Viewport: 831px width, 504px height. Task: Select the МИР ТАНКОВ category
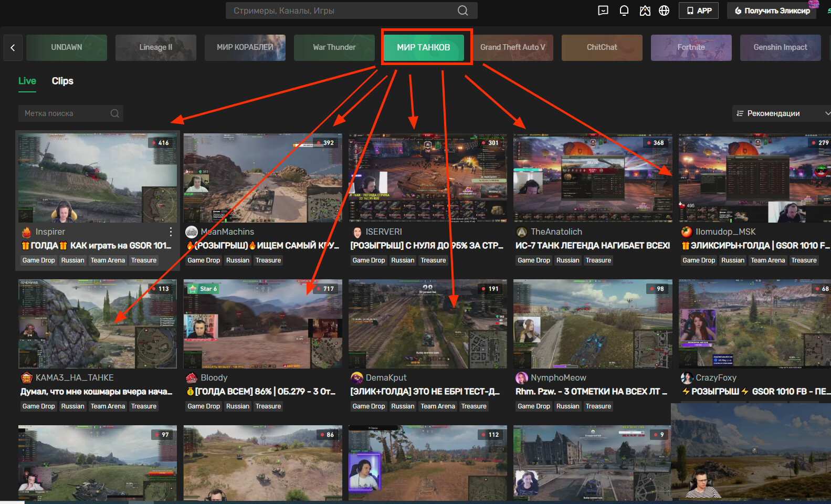click(424, 47)
